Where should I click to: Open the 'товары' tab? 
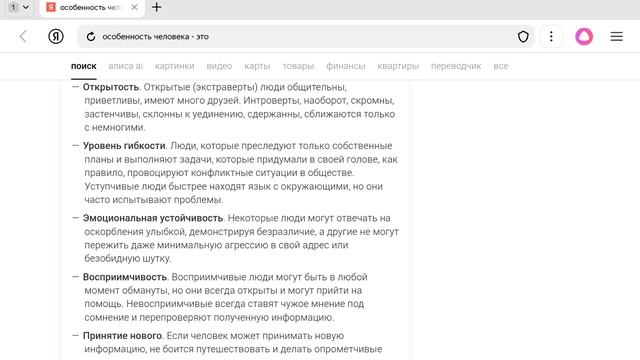[298, 66]
